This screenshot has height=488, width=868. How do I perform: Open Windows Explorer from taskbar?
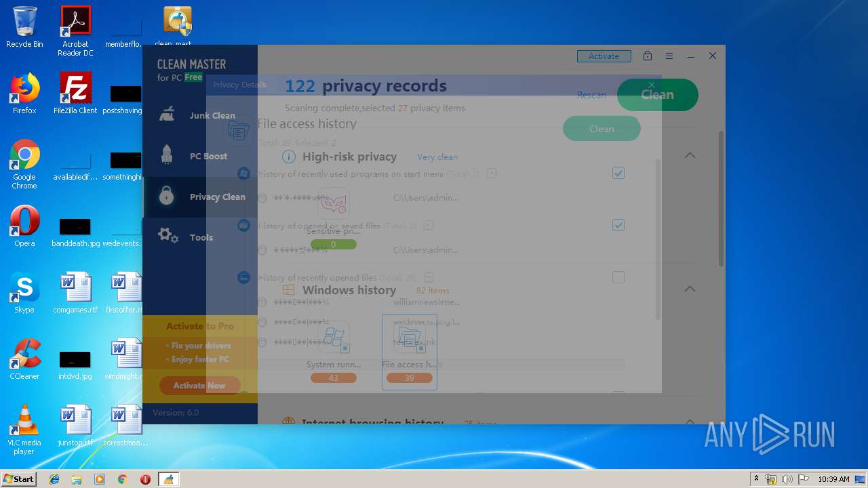point(77,479)
